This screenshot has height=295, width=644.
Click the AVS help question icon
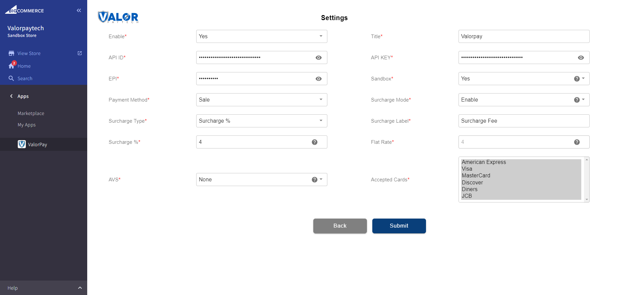pyautogui.click(x=315, y=180)
